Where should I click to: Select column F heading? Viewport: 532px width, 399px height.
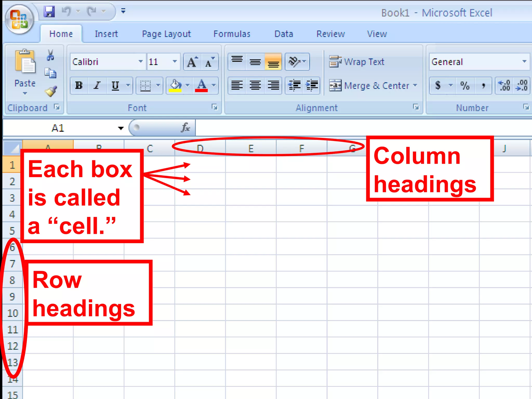pos(301,148)
